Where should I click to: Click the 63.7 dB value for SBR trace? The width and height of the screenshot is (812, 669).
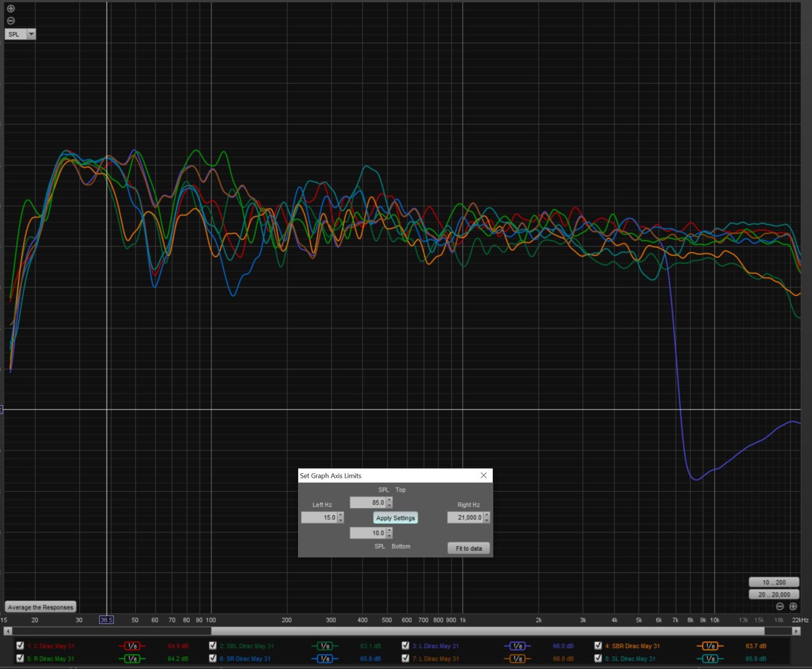click(756, 646)
